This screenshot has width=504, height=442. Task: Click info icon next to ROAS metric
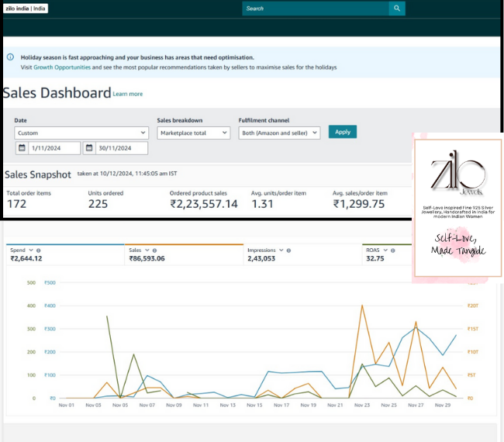click(391, 250)
